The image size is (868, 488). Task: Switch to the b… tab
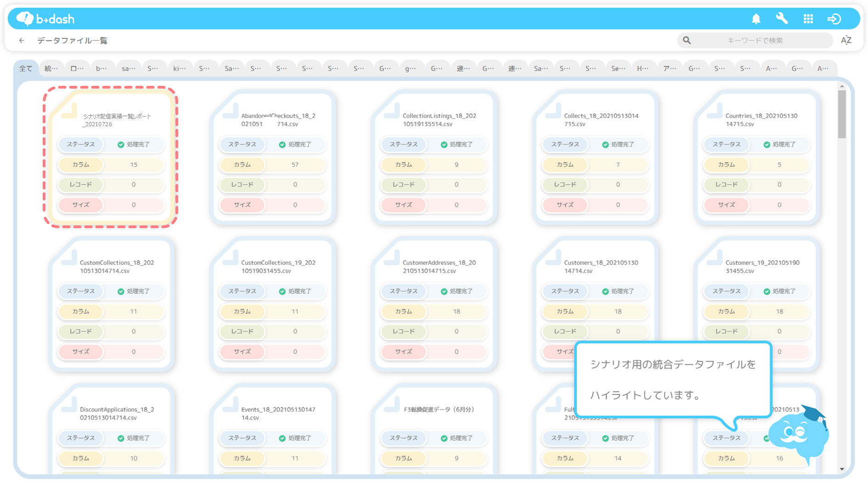[x=101, y=68]
